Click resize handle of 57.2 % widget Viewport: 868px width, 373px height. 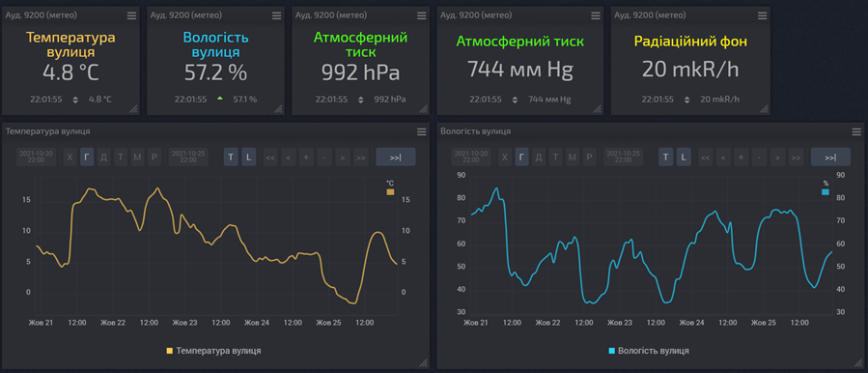pyautogui.click(x=278, y=109)
